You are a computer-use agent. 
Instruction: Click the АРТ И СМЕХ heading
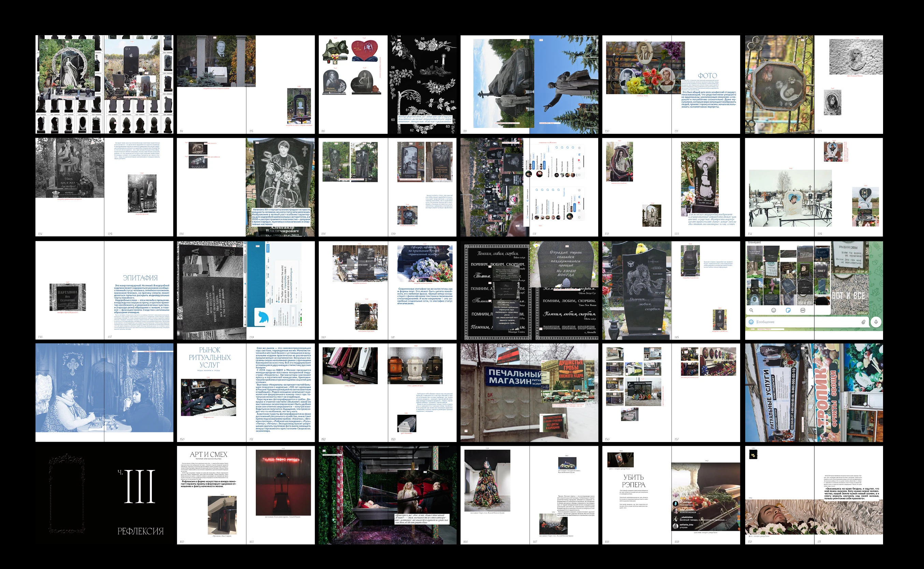pos(208,454)
